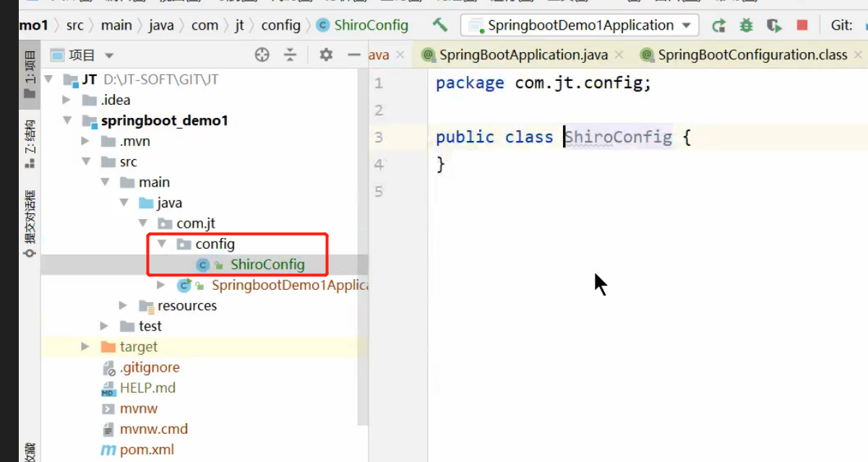This screenshot has height=462, width=868.
Task: Expand the .idea folder arrow
Action: click(x=66, y=100)
